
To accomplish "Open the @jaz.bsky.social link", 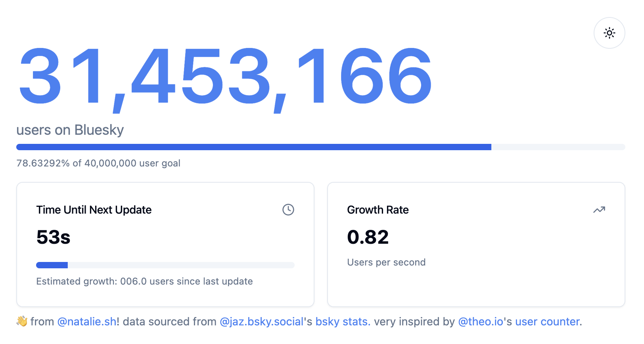I will pos(261,321).
